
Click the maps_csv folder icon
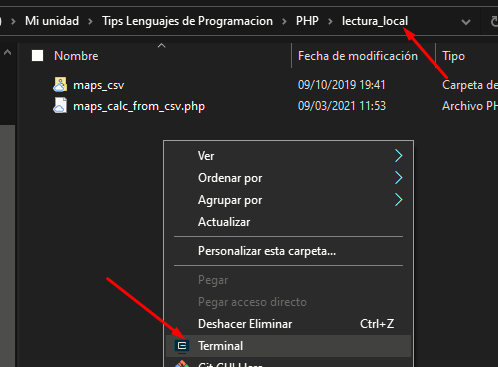(x=60, y=84)
